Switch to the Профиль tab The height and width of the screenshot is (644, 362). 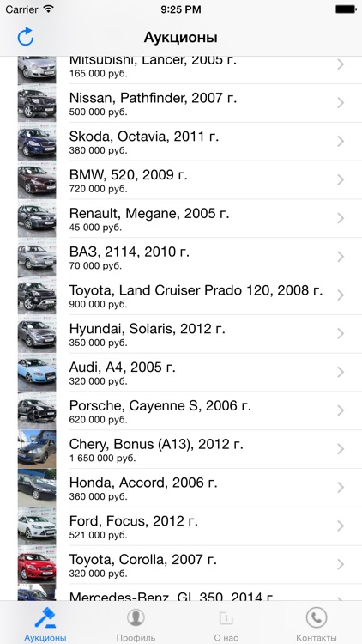coord(136,623)
